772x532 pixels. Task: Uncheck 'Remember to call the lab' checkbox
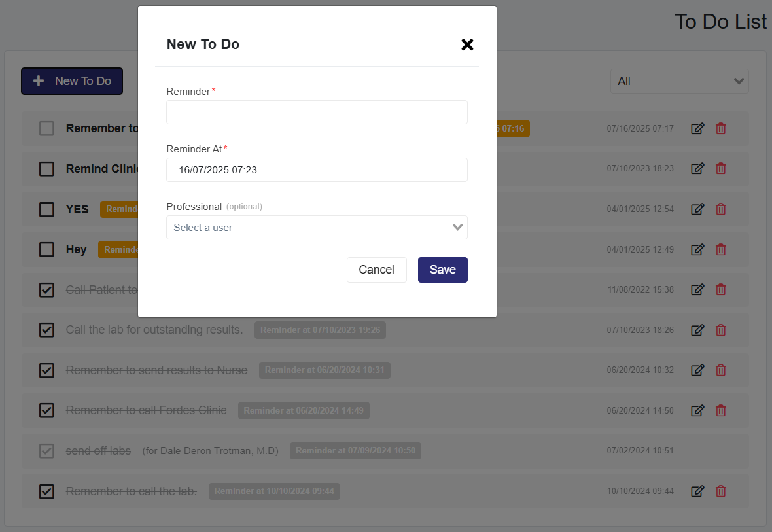46,491
